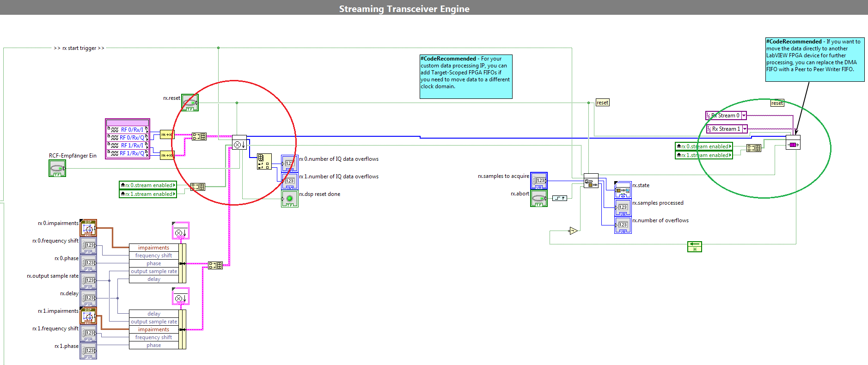This screenshot has height=365, width=868.
Task: Select the rx 0.frequency shift terminal
Action: tap(88, 245)
